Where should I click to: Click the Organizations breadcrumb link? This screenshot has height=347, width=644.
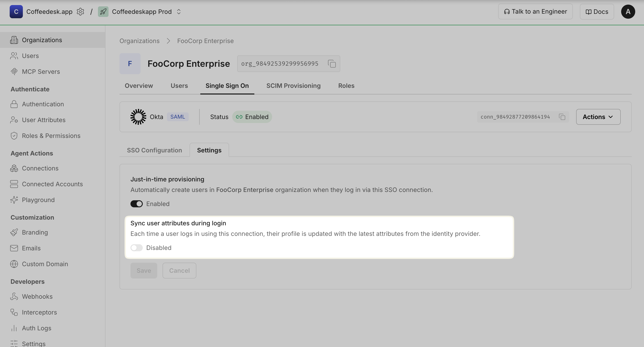[139, 41]
